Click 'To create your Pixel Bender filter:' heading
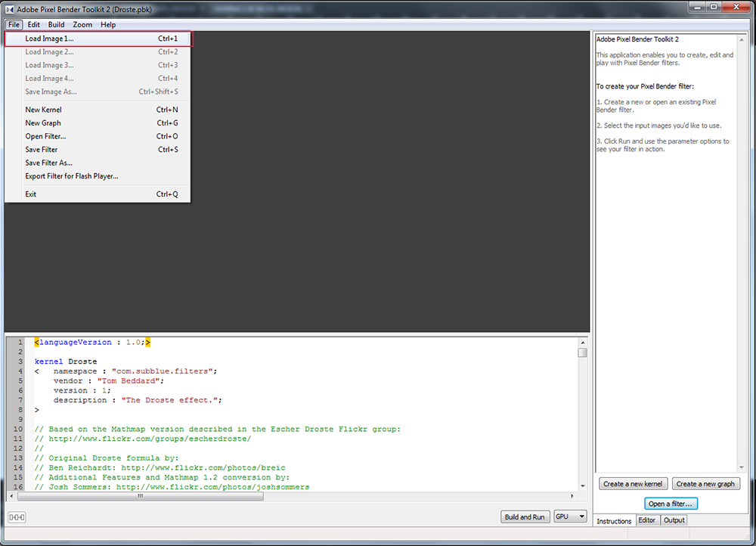 pos(645,86)
